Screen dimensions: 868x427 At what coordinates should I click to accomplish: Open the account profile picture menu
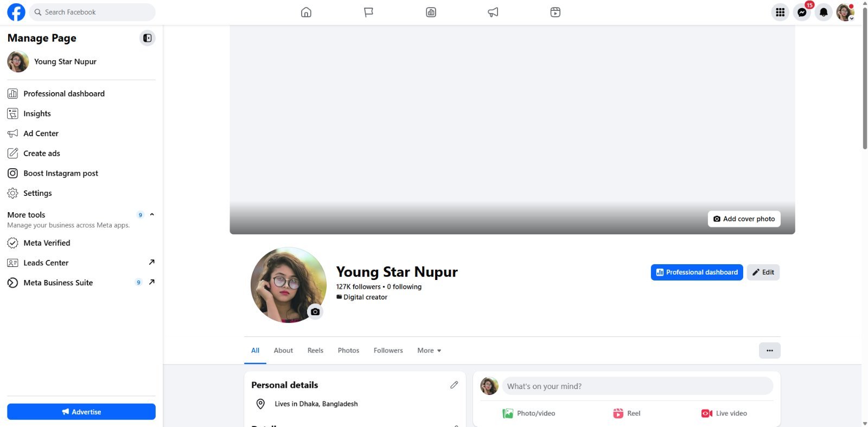point(845,12)
